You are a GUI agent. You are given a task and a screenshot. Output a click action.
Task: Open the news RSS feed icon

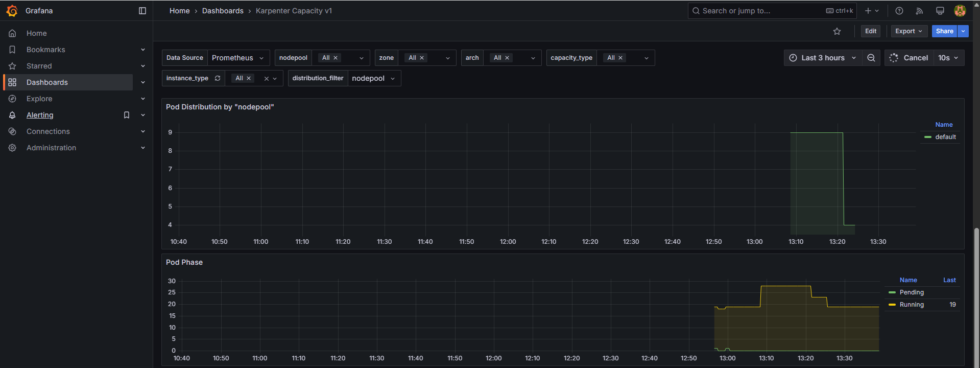919,11
